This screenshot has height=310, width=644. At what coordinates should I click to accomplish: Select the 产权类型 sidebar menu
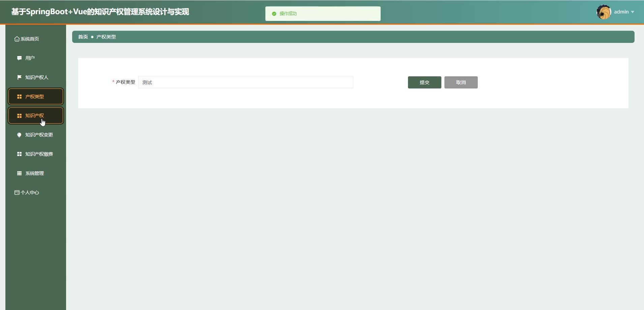[36, 97]
